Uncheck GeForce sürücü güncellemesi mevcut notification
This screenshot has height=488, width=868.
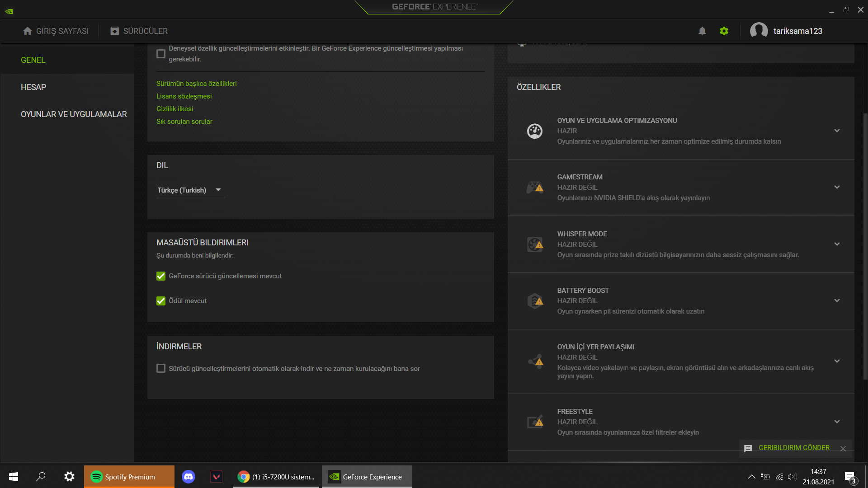161,276
